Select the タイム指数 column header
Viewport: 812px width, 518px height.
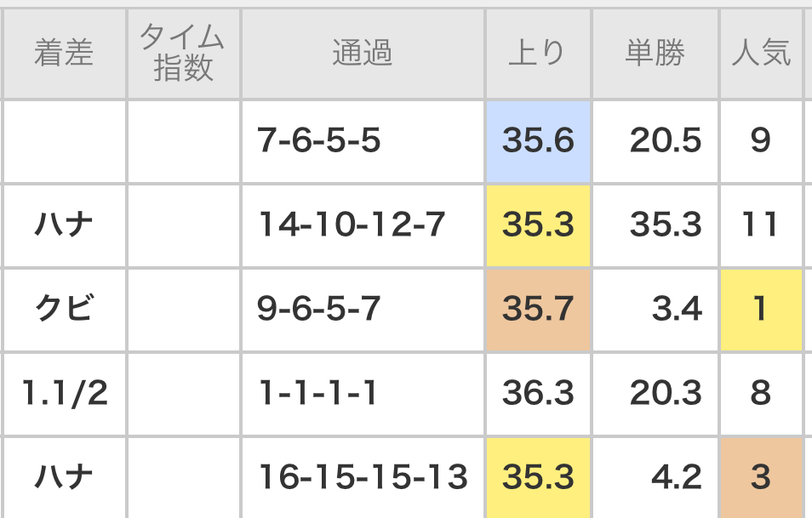(x=183, y=54)
